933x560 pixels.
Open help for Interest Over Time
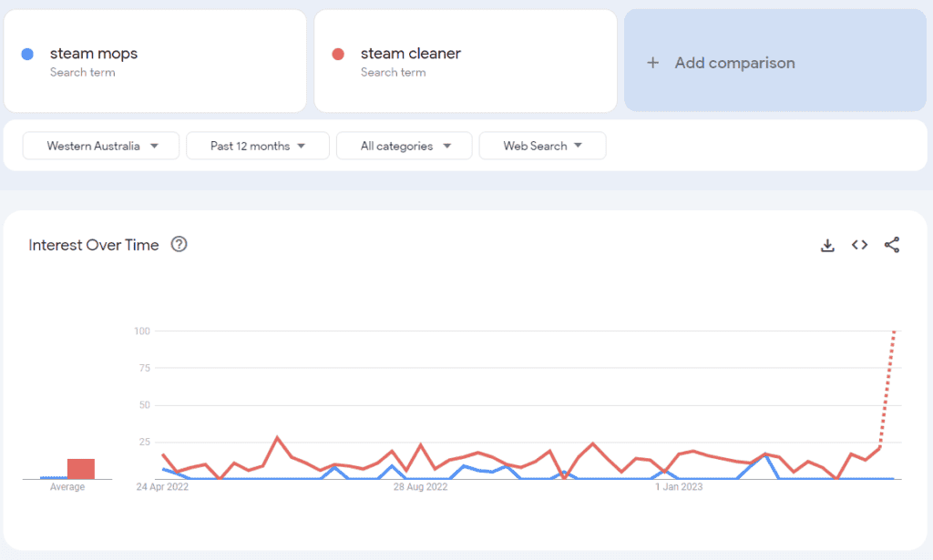pyautogui.click(x=179, y=244)
